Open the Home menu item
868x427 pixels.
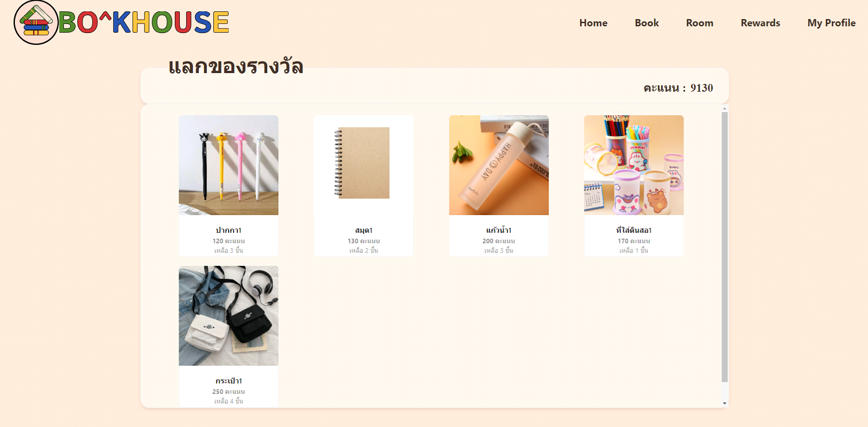(593, 23)
